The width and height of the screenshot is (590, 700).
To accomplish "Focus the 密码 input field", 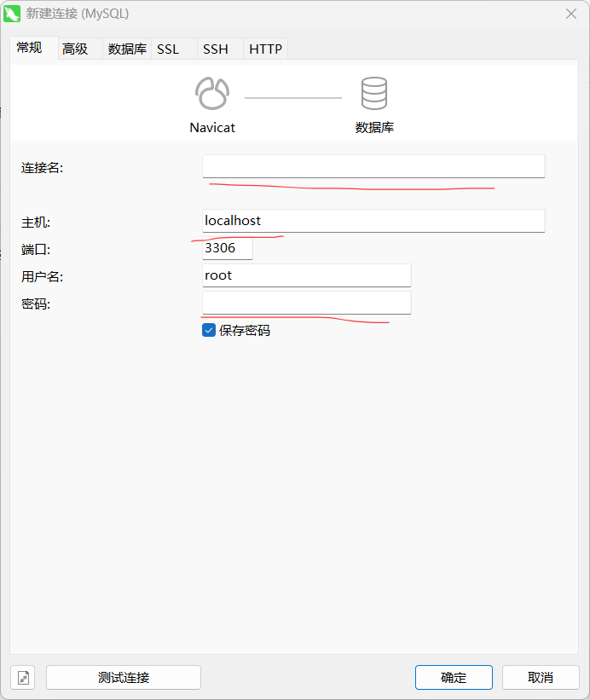I will [x=307, y=303].
